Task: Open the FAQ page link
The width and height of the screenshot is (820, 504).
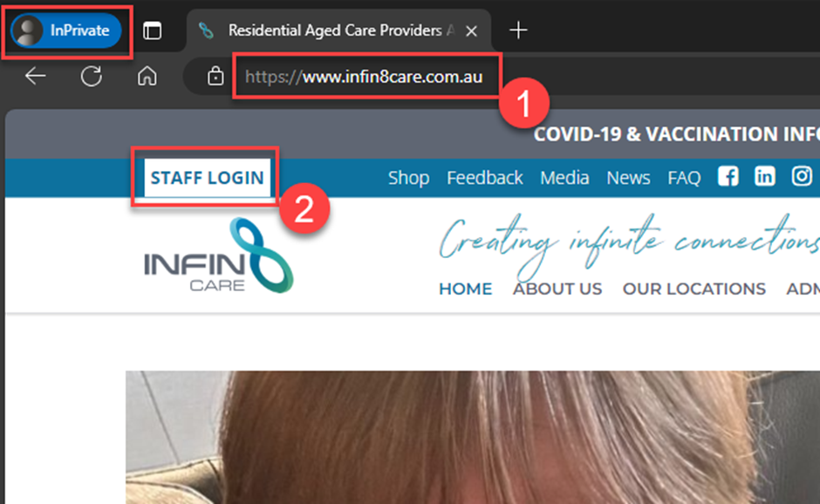Action: pos(683,177)
